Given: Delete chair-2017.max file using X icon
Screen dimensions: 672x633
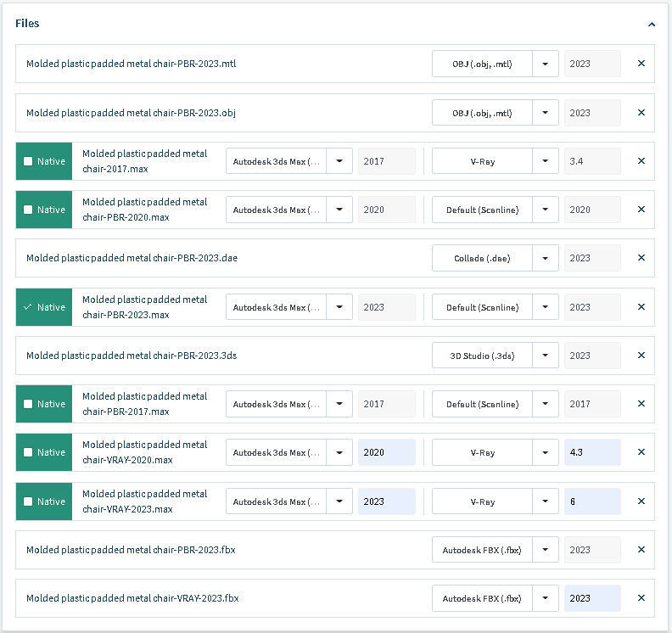Looking at the screenshot, I should [641, 161].
